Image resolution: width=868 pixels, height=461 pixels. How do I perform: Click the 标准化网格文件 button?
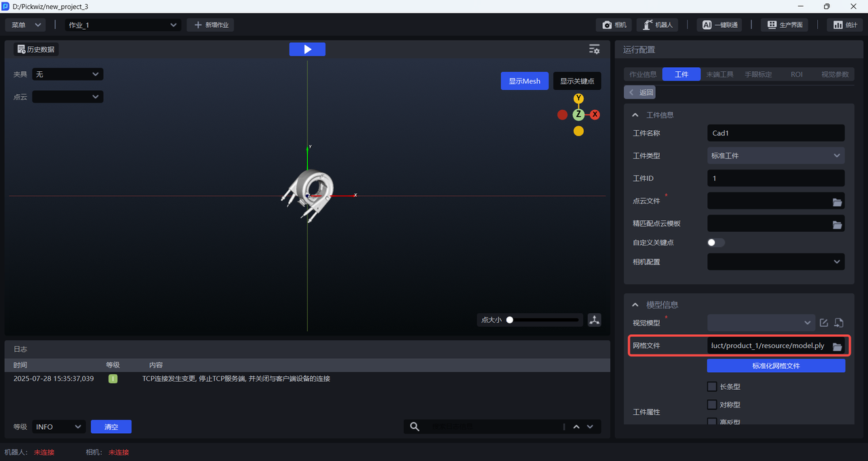tap(776, 366)
